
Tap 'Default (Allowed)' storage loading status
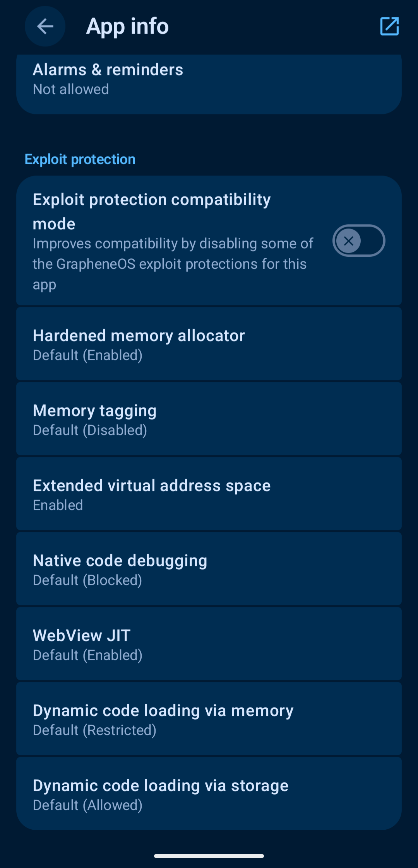point(87,805)
